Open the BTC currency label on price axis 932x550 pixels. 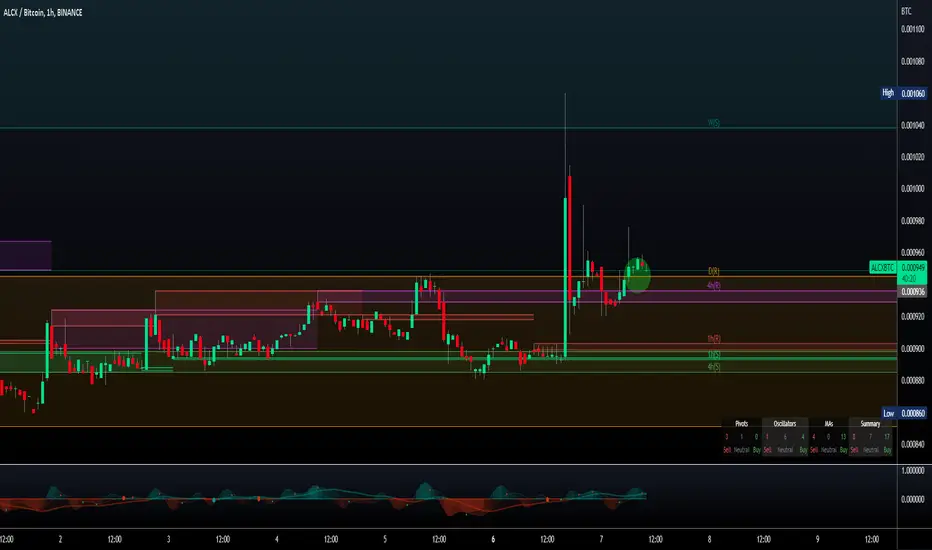tap(906, 11)
